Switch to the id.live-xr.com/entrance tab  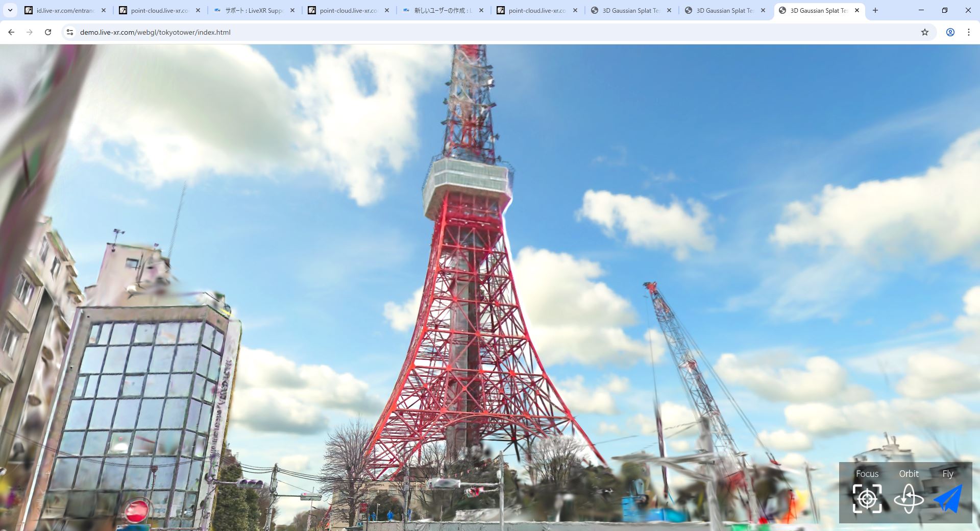pos(61,10)
